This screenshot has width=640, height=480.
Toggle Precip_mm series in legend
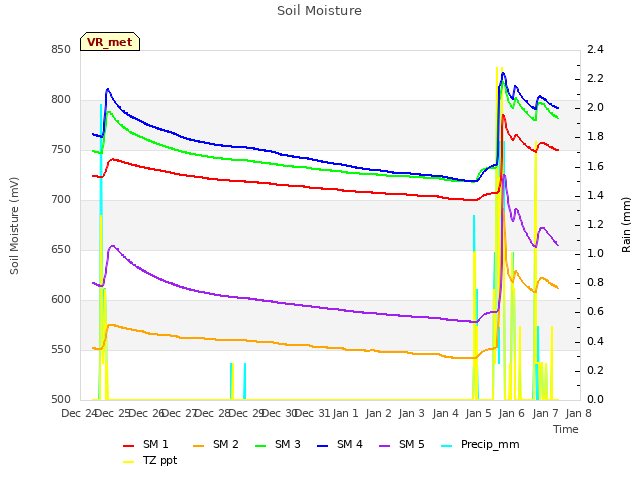[480, 444]
